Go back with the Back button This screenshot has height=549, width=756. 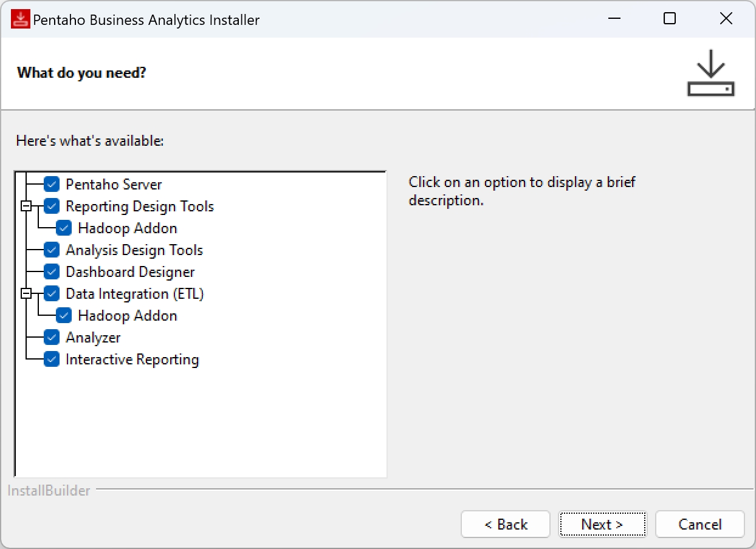pos(506,524)
